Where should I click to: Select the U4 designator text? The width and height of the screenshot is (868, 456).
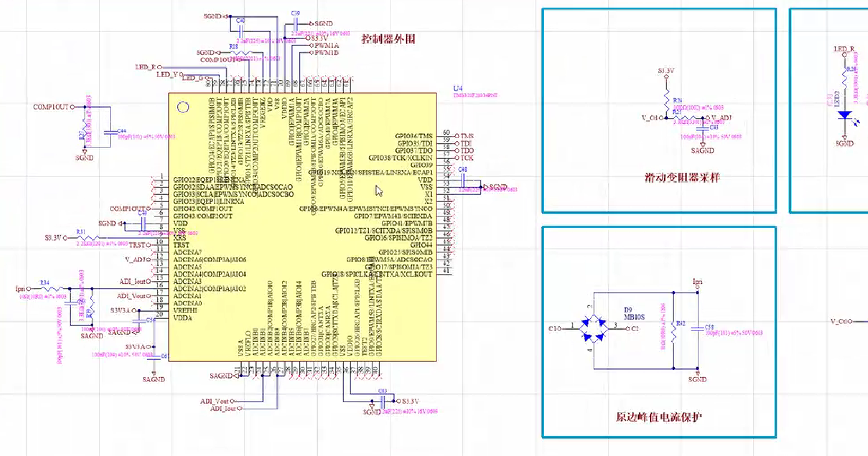pos(458,88)
